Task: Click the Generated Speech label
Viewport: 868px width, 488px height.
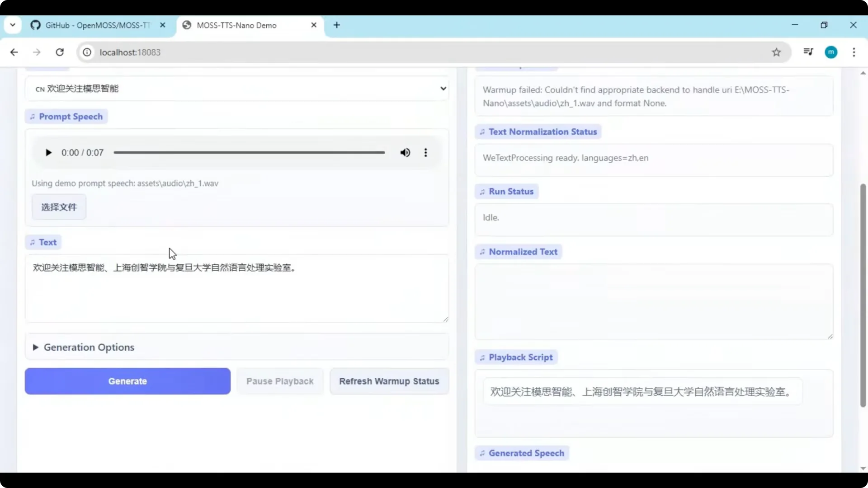Action: coord(522,453)
